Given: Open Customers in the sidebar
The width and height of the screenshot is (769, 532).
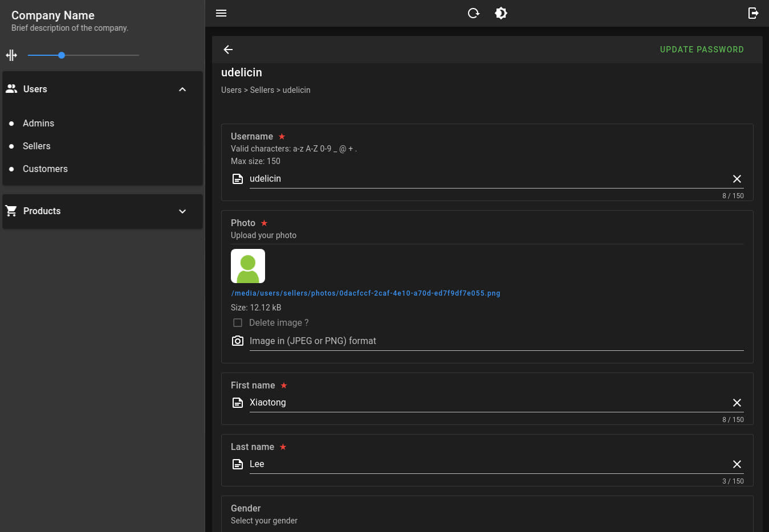Looking at the screenshot, I should pos(45,169).
